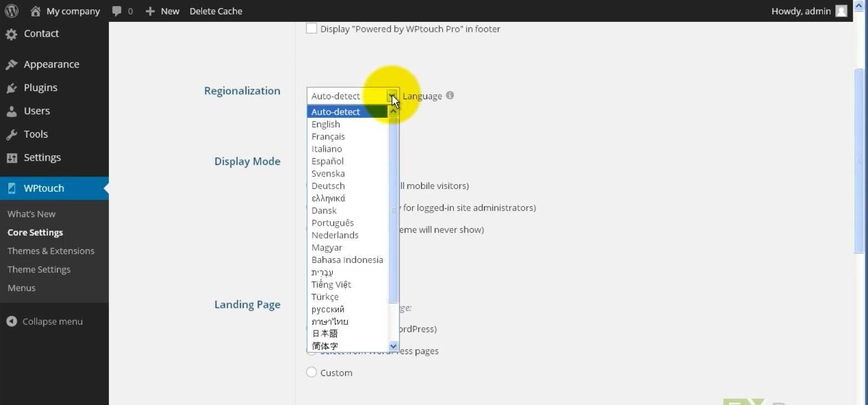Click the home icon beside My company

point(36,11)
